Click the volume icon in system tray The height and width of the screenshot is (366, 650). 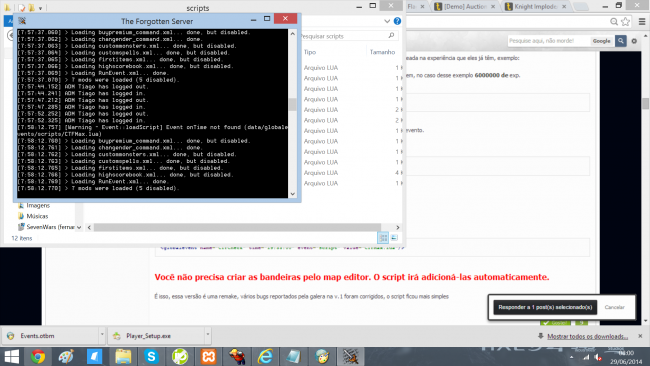597,357
